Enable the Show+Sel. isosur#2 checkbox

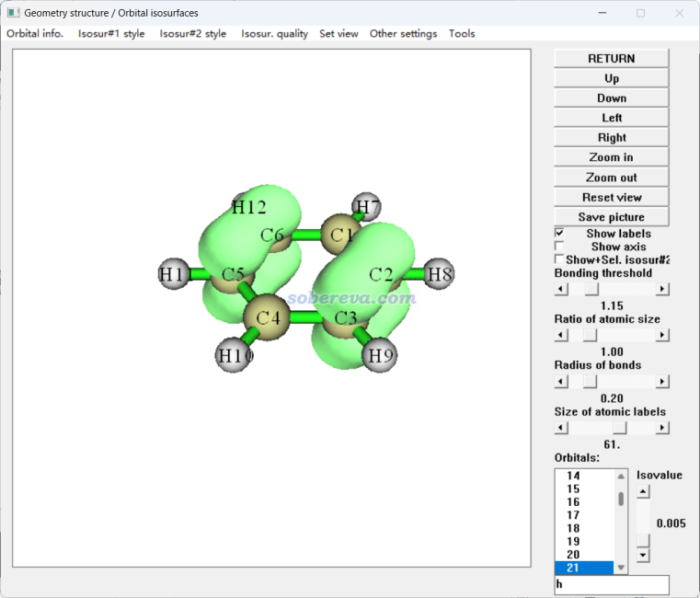tap(559, 259)
